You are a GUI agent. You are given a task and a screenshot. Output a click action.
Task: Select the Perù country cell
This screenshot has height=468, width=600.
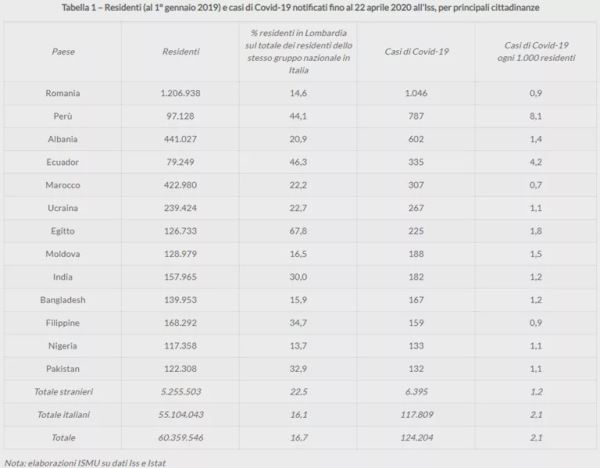(63, 116)
